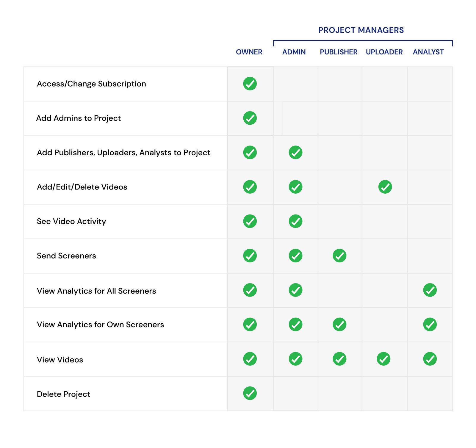Click Owner checkmark for Add Admins to Project
476x448 pixels.
point(250,118)
